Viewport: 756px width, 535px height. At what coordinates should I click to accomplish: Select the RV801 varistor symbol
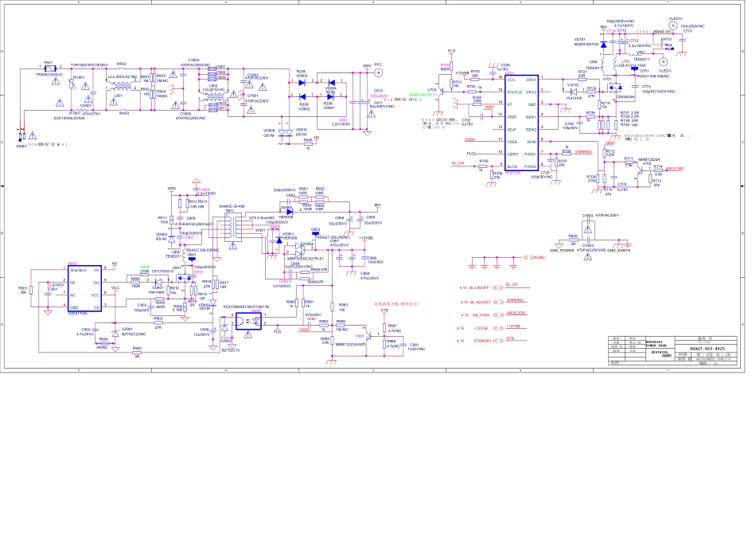click(x=69, y=85)
